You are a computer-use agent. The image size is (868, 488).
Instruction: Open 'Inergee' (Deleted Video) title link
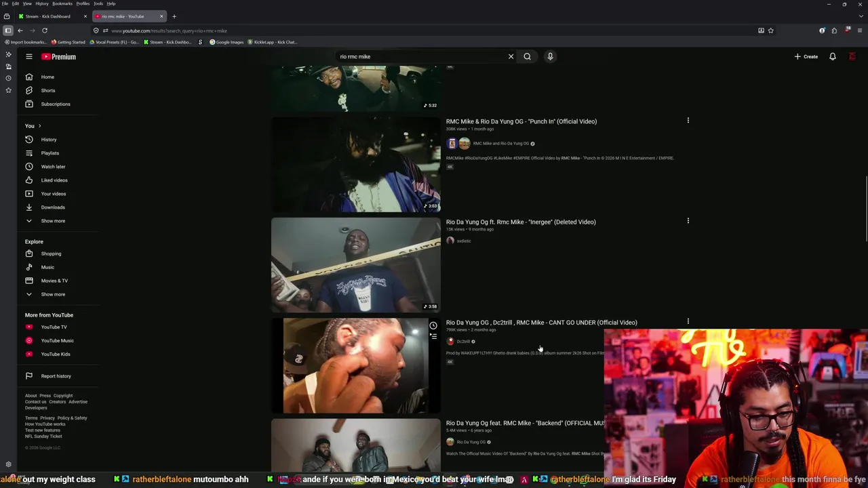click(x=521, y=222)
